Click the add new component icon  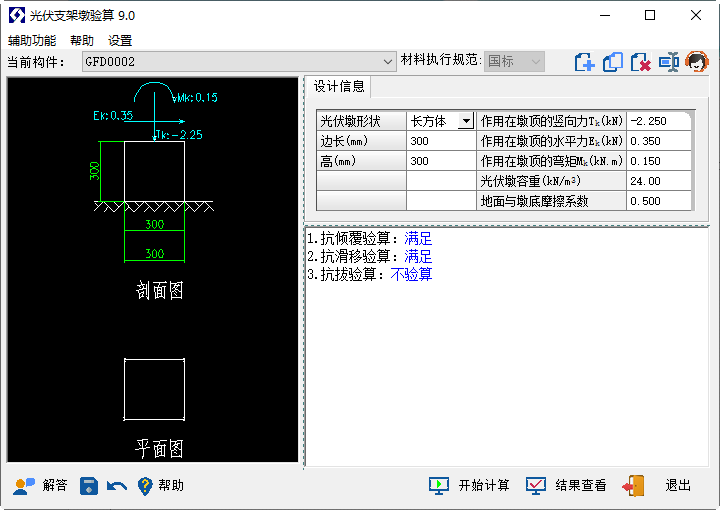585,62
